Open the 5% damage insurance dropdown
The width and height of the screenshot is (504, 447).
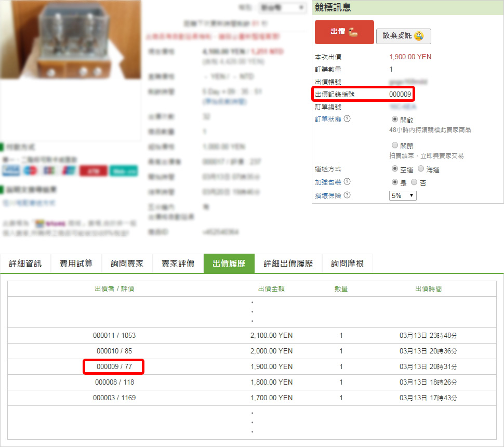[x=403, y=195]
